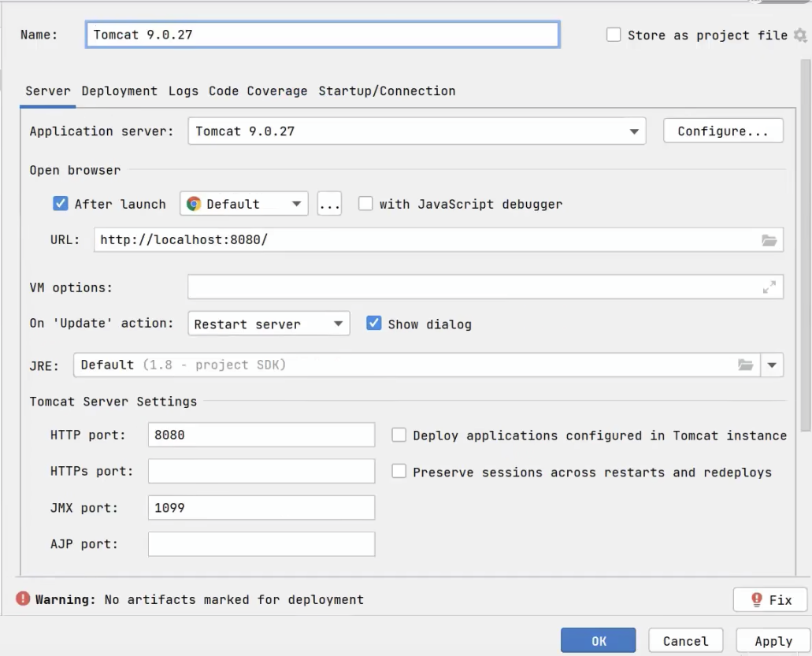Uncheck the Show dialog checkbox
This screenshot has height=656, width=812.
pos(374,323)
